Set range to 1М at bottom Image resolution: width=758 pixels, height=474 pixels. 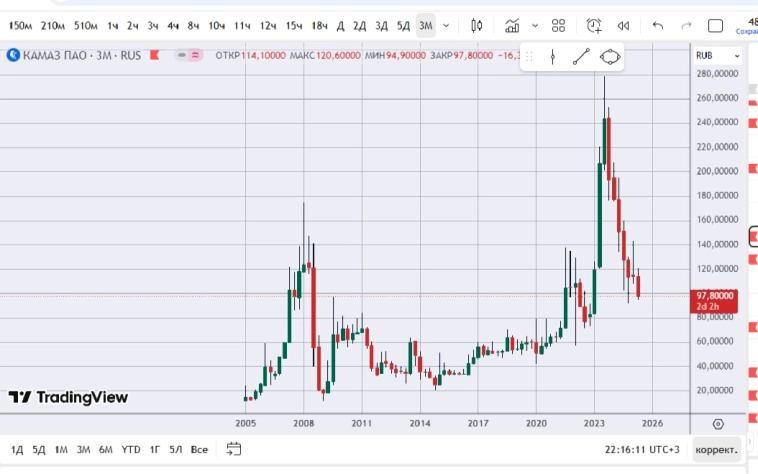click(x=61, y=450)
